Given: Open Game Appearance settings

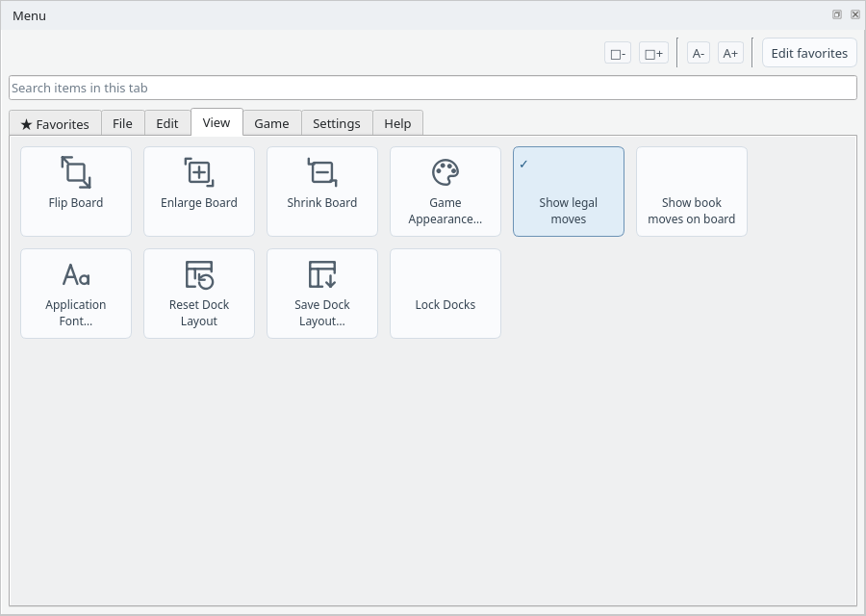Looking at the screenshot, I should [446, 192].
